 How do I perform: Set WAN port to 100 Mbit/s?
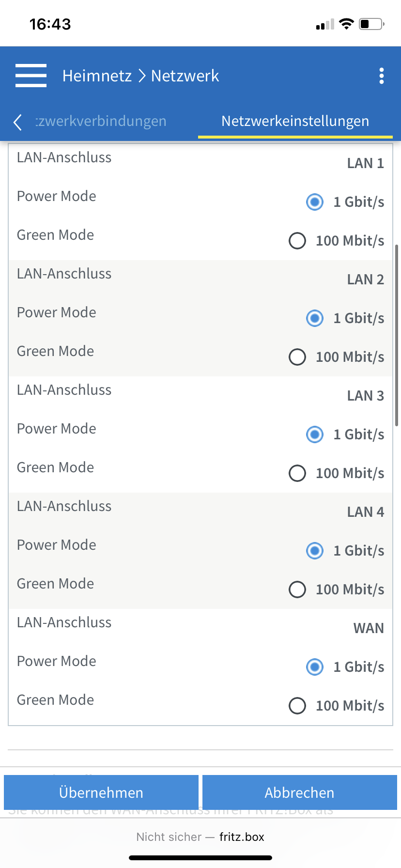tap(297, 706)
